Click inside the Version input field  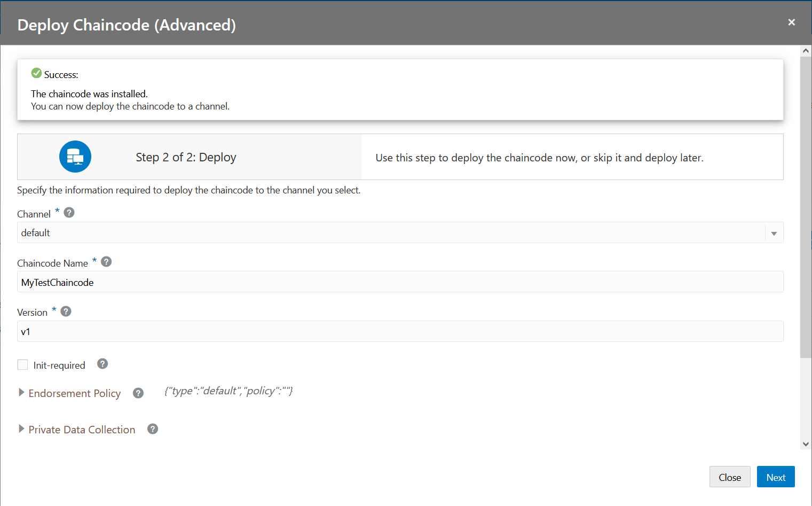point(214,331)
